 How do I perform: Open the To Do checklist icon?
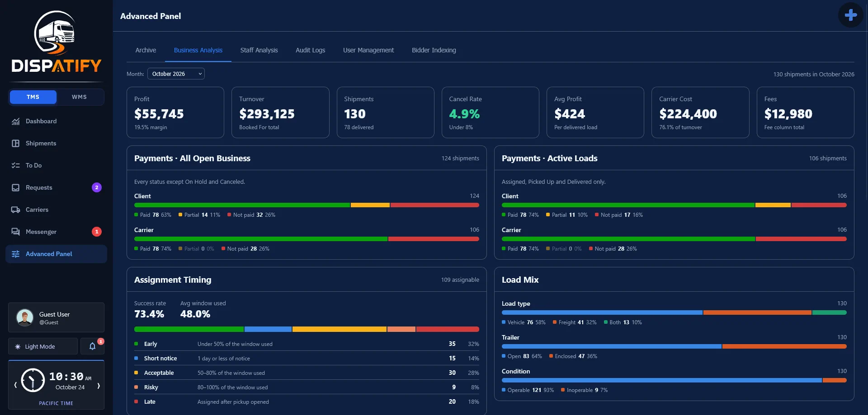(x=15, y=165)
